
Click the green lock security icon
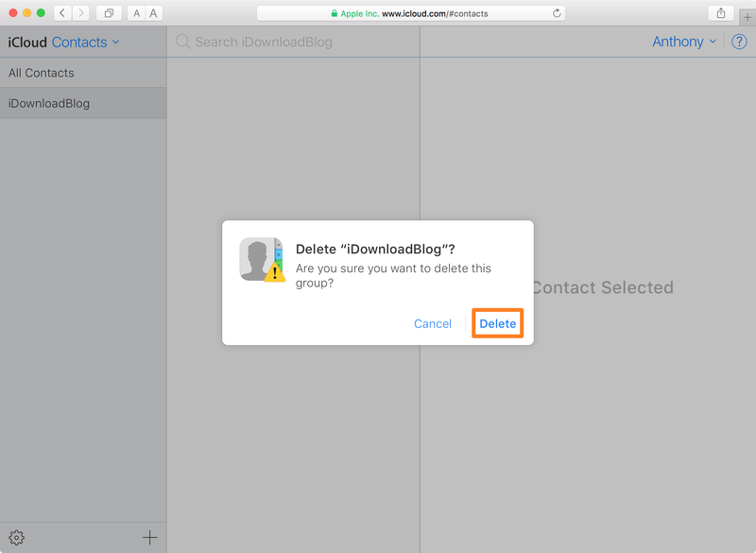[x=334, y=13]
